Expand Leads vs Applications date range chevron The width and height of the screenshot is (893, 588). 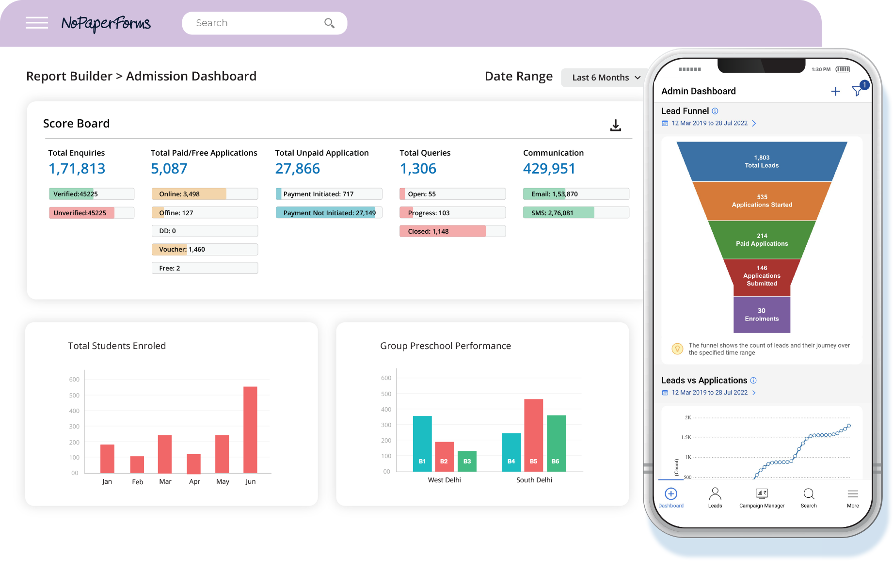[x=754, y=393]
